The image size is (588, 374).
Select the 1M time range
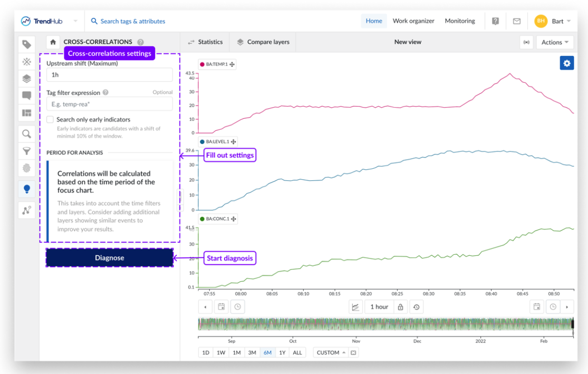pyautogui.click(x=237, y=352)
